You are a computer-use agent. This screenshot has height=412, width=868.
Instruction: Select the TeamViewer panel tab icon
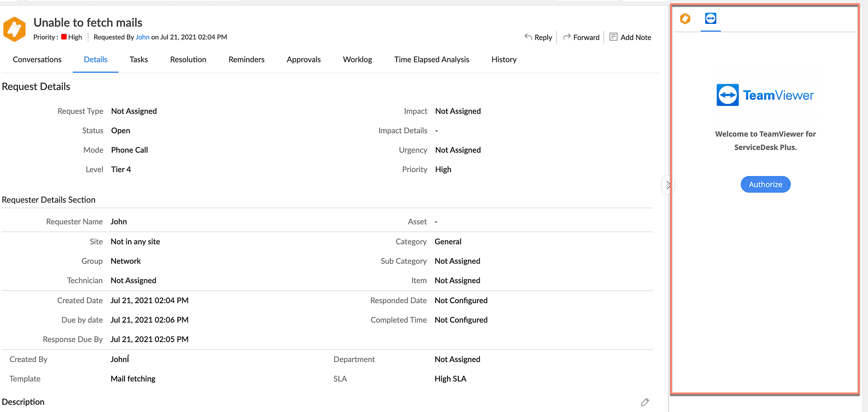click(x=710, y=19)
